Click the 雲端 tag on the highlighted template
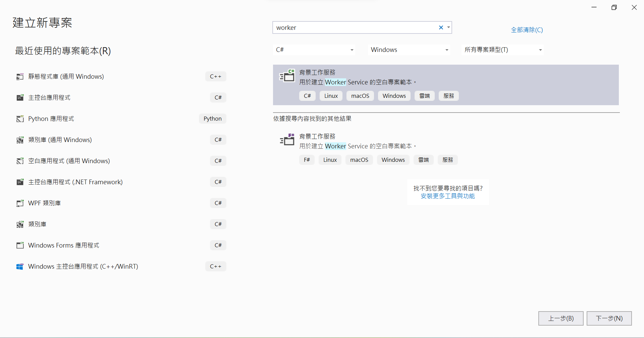644x338 pixels. [424, 96]
